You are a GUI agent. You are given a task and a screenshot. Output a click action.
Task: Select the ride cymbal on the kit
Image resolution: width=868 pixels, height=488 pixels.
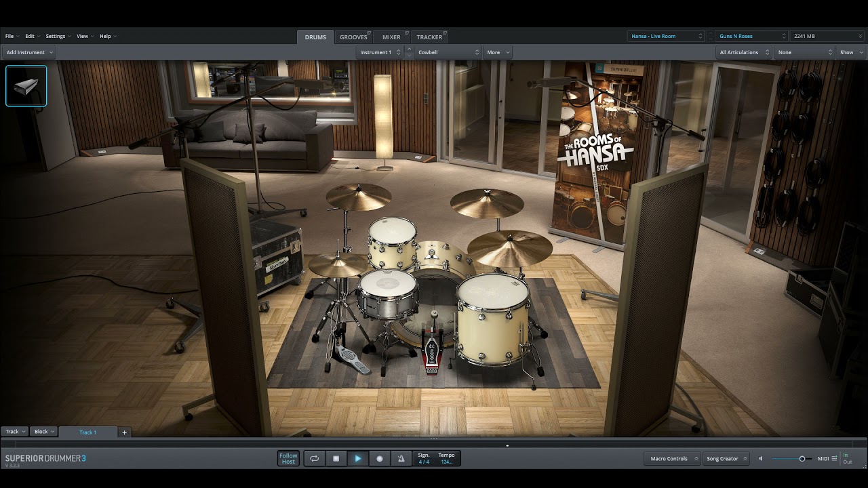[x=509, y=248]
